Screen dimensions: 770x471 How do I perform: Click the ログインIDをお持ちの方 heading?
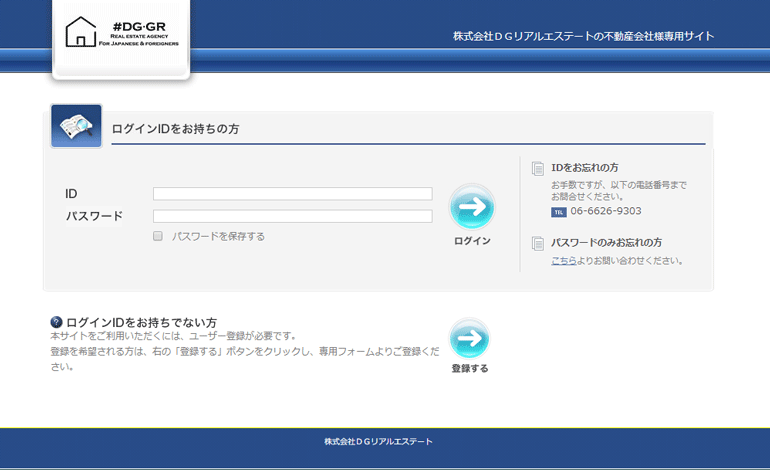pyautogui.click(x=175, y=129)
